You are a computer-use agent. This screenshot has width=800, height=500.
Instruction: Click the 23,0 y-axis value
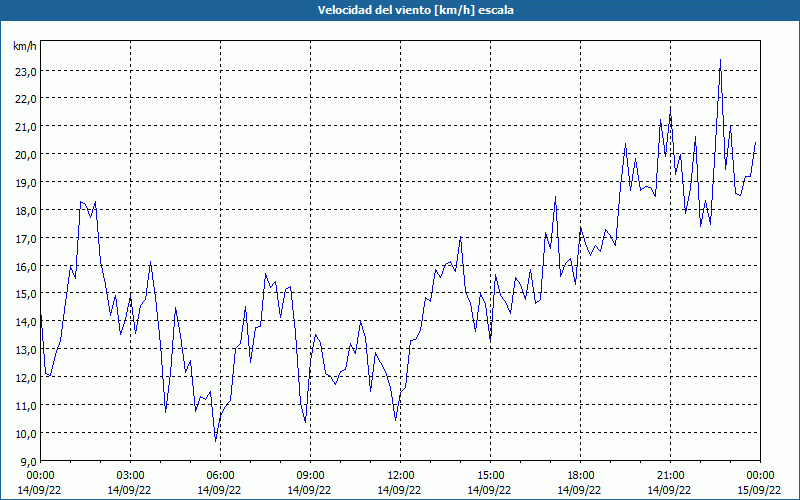click(26, 72)
